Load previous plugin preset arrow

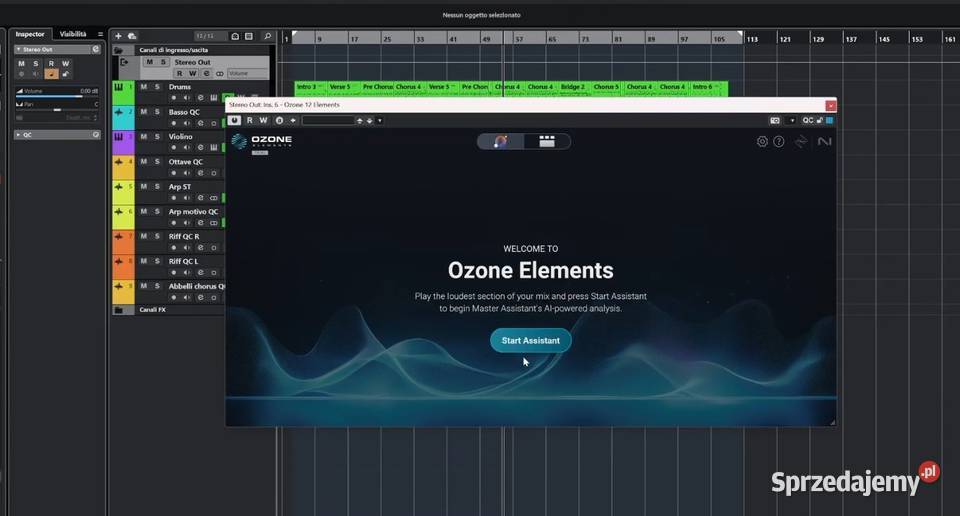359,121
